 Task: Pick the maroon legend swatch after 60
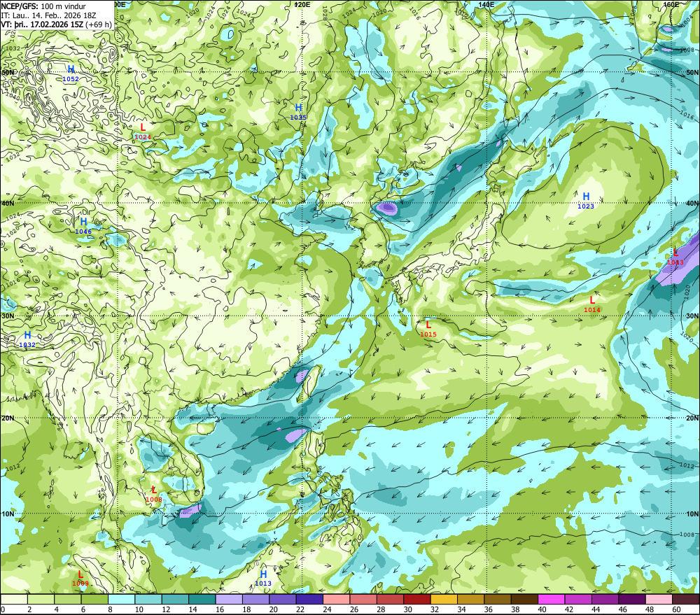coord(686,599)
